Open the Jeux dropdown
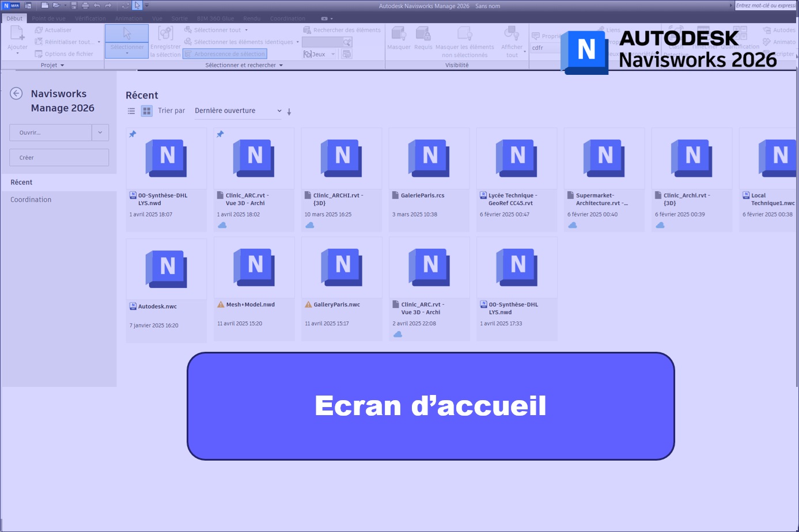 click(x=333, y=54)
